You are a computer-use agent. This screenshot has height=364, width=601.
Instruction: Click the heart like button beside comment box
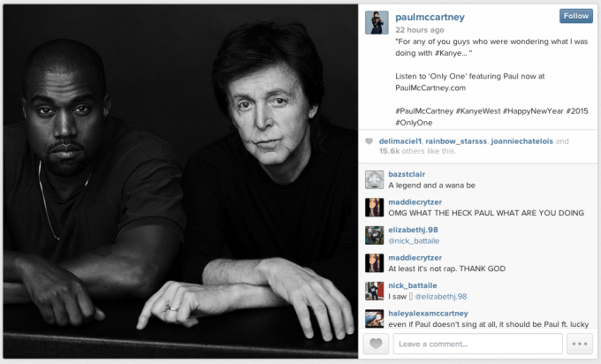click(x=376, y=344)
